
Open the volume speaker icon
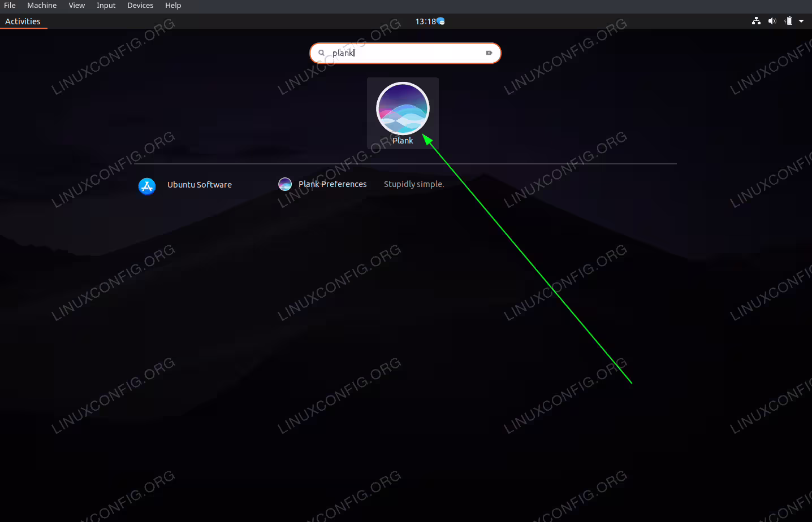(x=772, y=21)
